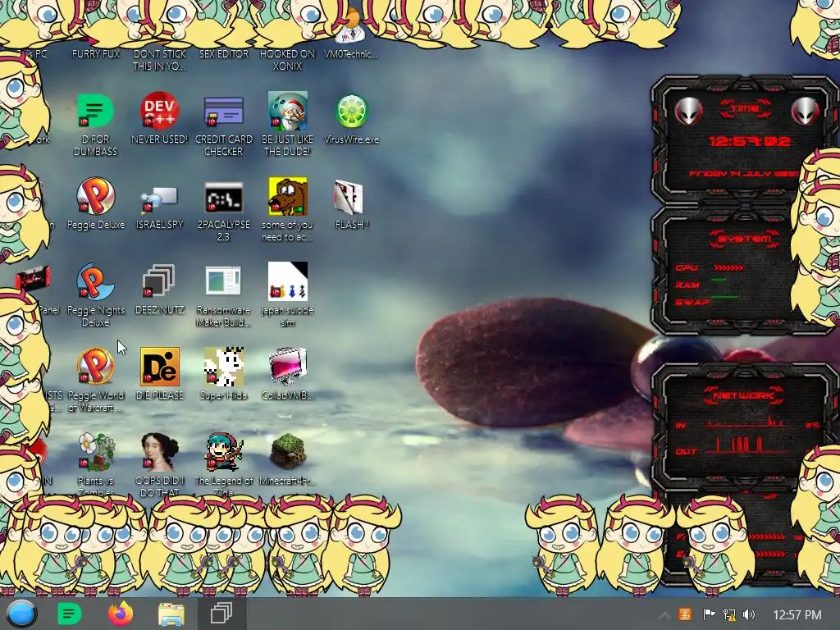840x630 pixels.
Task: Click the CPU usage meter
Action: point(728,267)
